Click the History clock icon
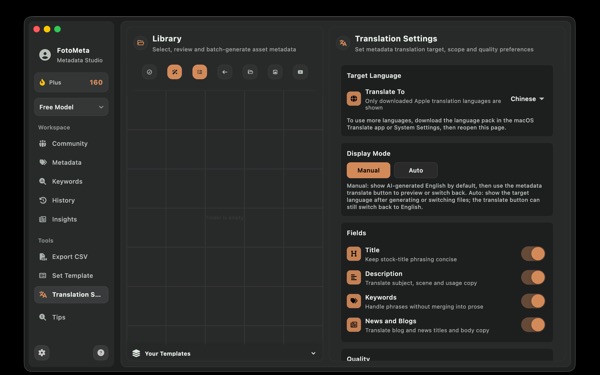This screenshot has height=375, width=600. pos(42,200)
